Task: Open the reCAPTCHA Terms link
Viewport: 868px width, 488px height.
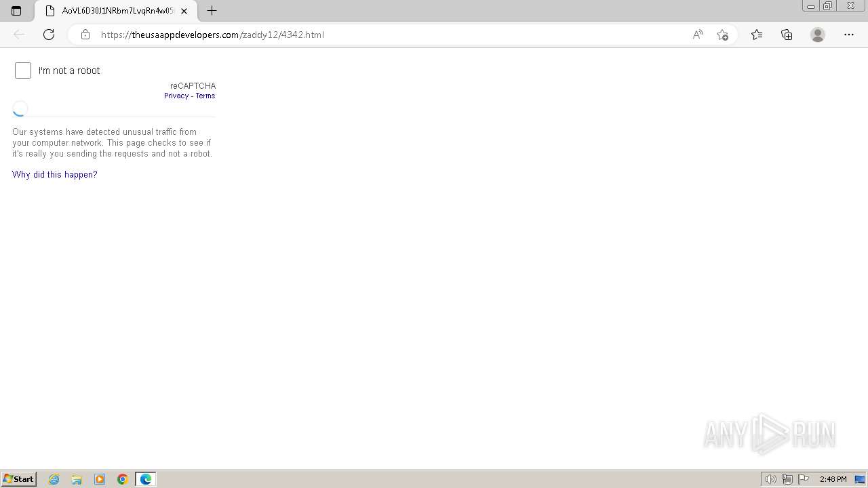Action: (x=205, y=96)
